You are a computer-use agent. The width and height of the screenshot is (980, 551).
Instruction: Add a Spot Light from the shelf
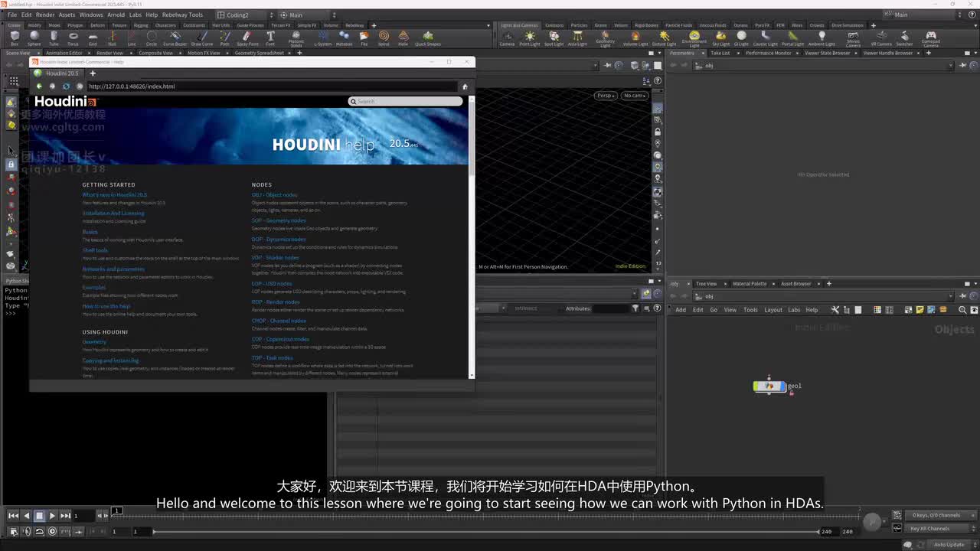(554, 37)
